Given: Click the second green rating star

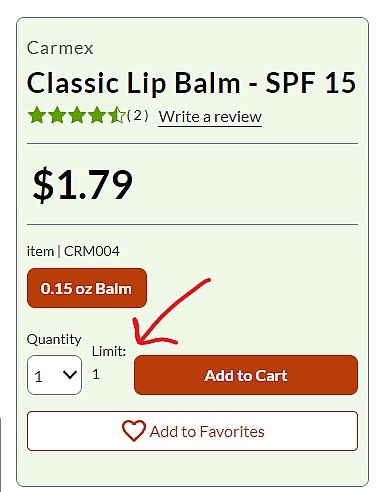Looking at the screenshot, I should (x=57, y=115).
